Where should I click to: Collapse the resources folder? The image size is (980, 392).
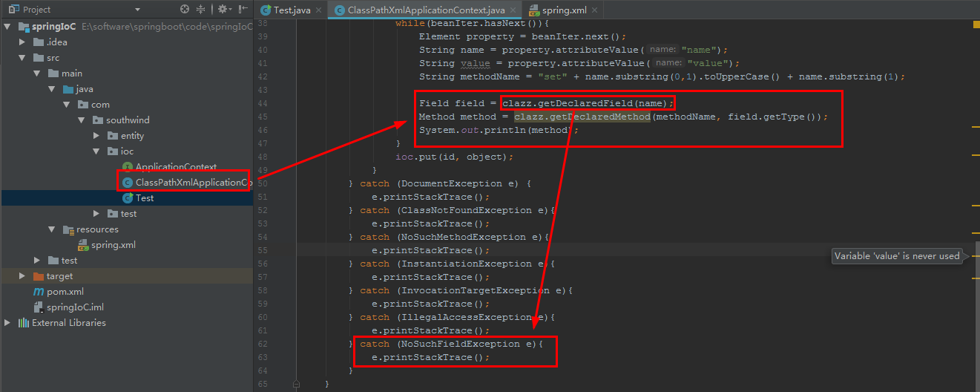(52, 229)
